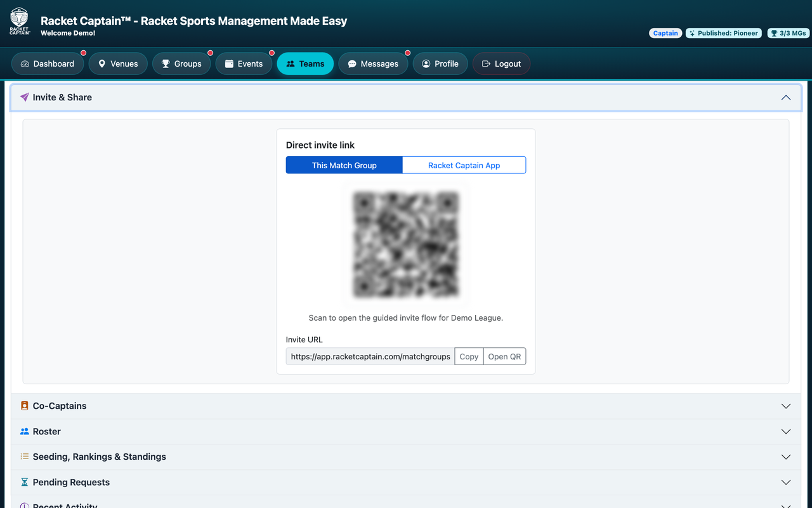Click the 'Welcome Demo!' text
The image size is (812, 508).
click(x=68, y=33)
